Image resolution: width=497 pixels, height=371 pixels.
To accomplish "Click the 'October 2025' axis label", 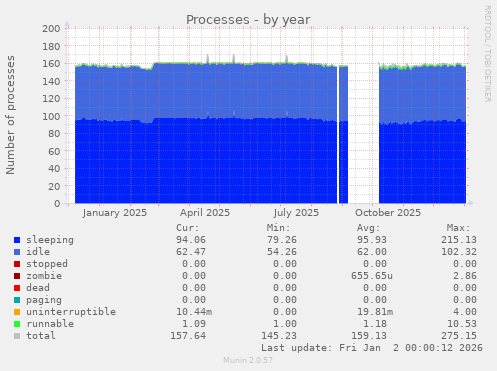I will click(388, 213).
